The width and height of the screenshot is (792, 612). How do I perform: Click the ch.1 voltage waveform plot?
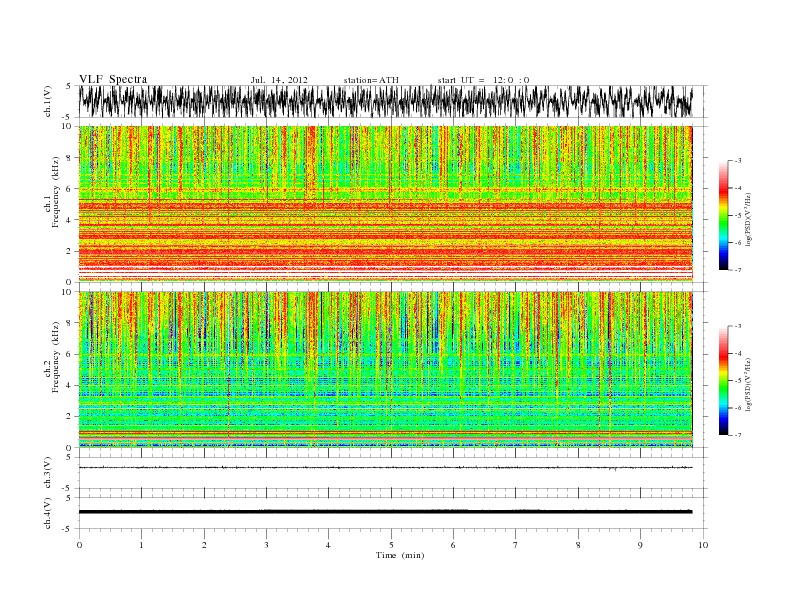tap(385, 101)
